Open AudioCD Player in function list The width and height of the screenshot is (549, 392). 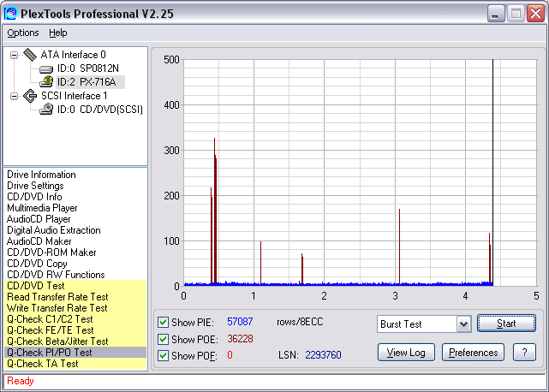39,219
